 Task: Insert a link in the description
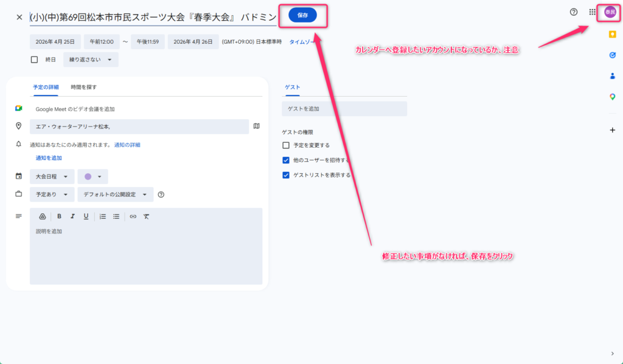[133, 216]
